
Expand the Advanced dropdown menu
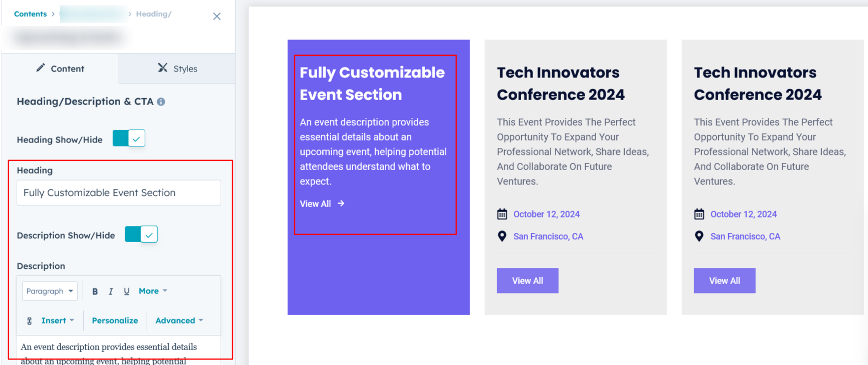pyautogui.click(x=179, y=321)
